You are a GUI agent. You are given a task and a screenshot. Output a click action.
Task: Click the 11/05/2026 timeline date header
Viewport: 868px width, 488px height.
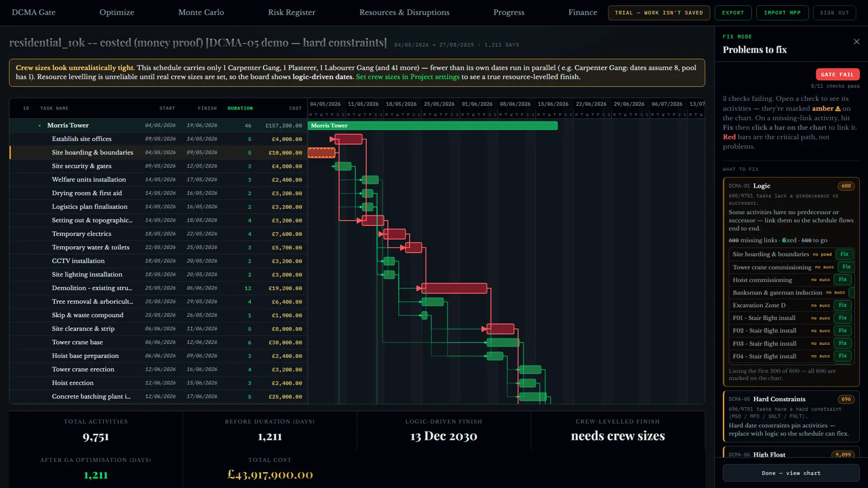click(363, 104)
